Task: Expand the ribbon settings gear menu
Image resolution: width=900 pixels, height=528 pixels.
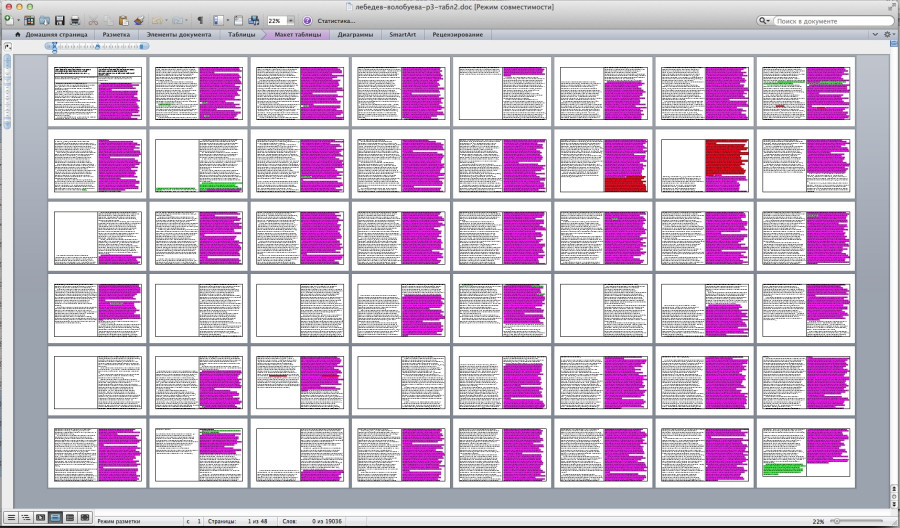Action: pyautogui.click(x=888, y=35)
